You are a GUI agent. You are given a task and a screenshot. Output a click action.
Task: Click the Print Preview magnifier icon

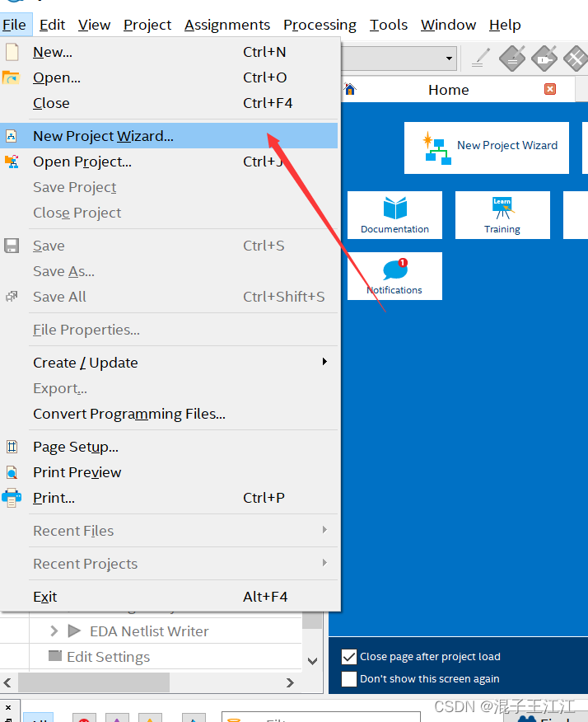point(12,472)
